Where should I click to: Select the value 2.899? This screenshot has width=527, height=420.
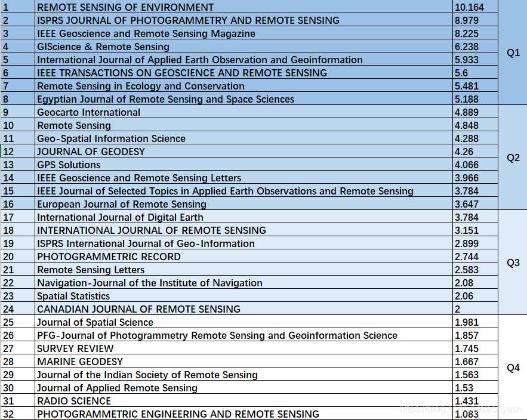475,243
